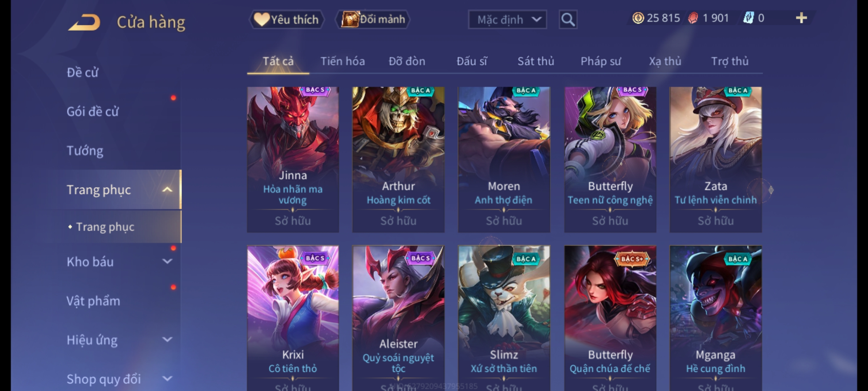Screen dimensions: 868x391
Task: Expand the Kho báu sidebar section
Action: coord(167,261)
